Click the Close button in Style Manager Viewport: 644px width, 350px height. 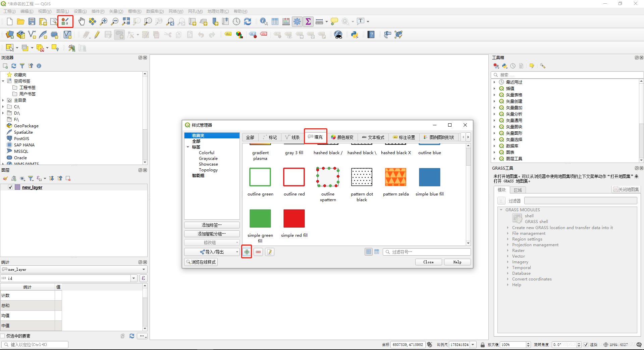(x=428, y=262)
